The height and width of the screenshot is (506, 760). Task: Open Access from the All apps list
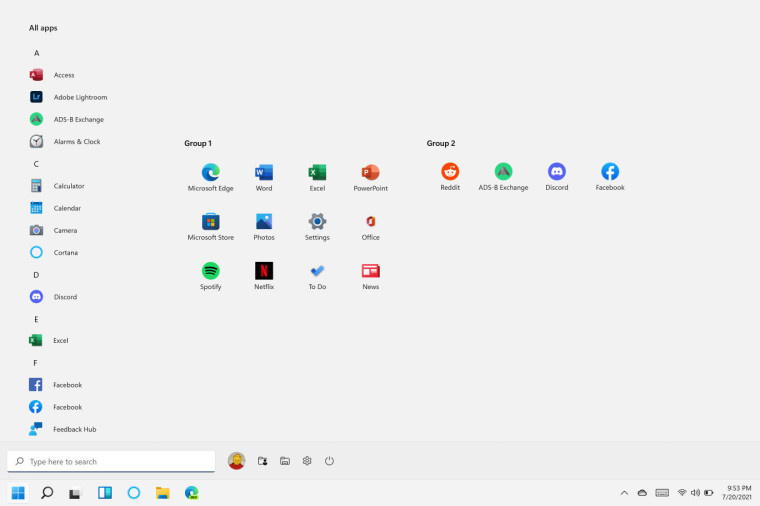click(x=52, y=75)
